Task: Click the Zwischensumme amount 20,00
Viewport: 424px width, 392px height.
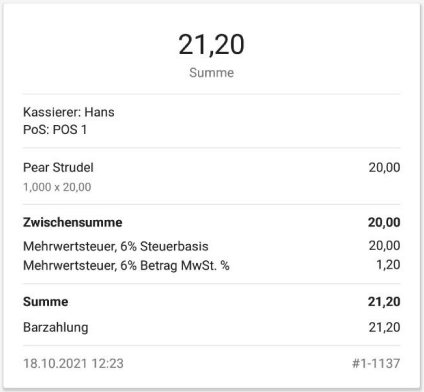Action: pos(384,222)
